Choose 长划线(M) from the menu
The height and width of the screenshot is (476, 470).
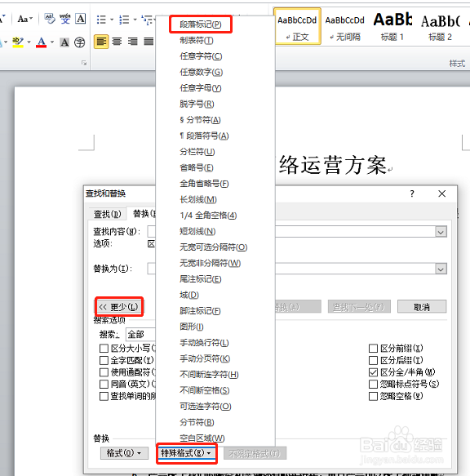click(198, 199)
